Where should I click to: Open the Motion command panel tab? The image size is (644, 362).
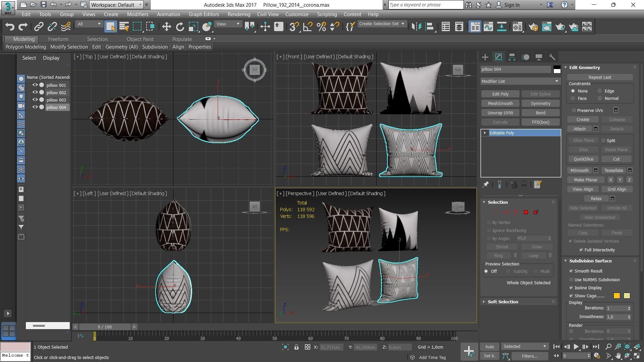[526, 57]
